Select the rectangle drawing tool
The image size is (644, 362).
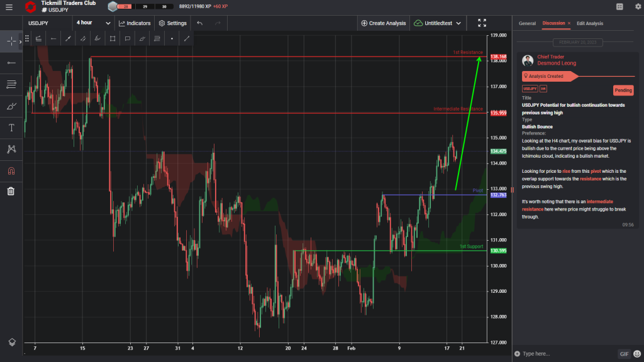111,38
